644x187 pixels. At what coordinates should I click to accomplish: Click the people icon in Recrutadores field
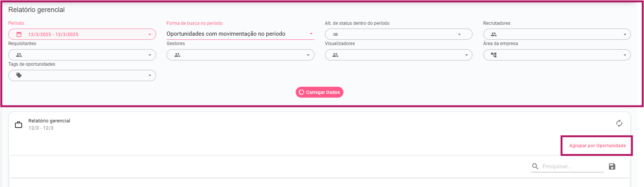tap(494, 34)
